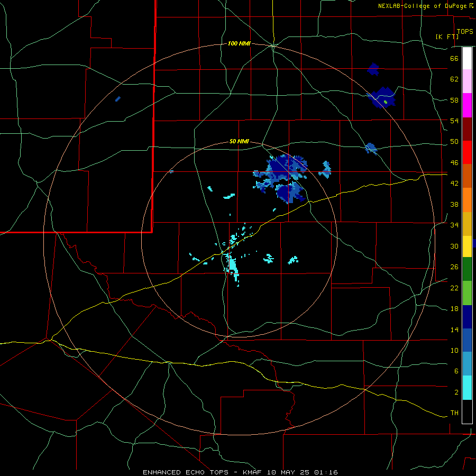The image size is (476, 476).
Task: Click the legend value '34'
Action: [x=454, y=225]
